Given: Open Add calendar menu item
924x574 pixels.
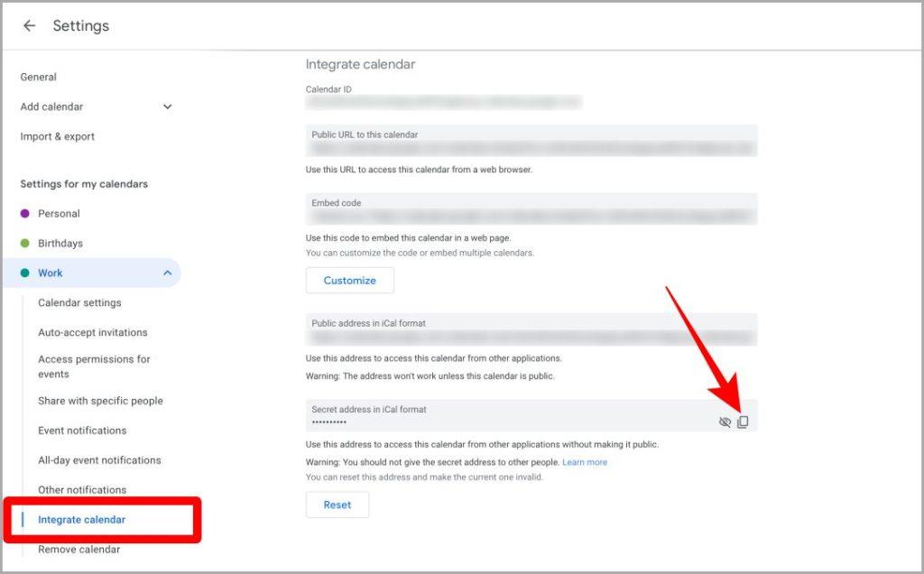Looking at the screenshot, I should coord(51,106).
